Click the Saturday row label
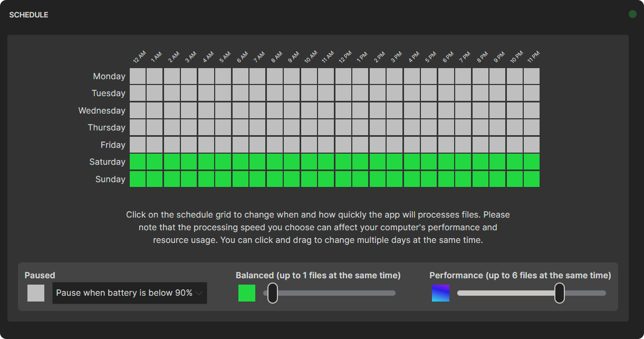The width and height of the screenshot is (644, 339). click(107, 162)
